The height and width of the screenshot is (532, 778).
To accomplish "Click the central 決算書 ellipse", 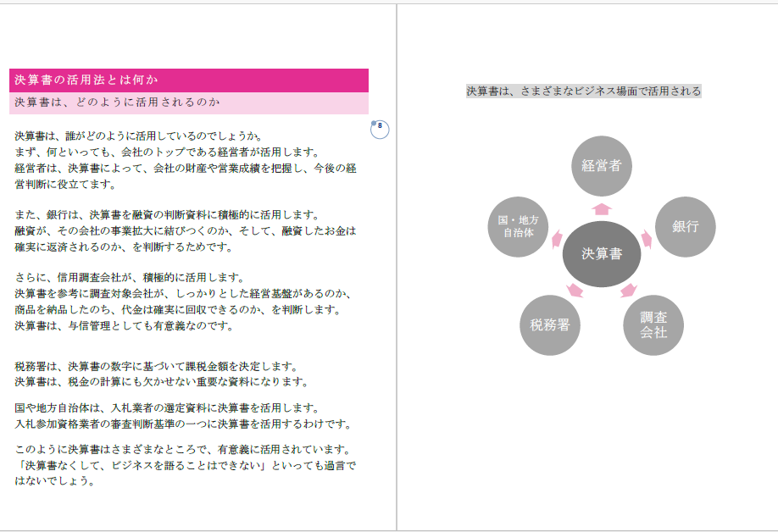I will (x=602, y=254).
